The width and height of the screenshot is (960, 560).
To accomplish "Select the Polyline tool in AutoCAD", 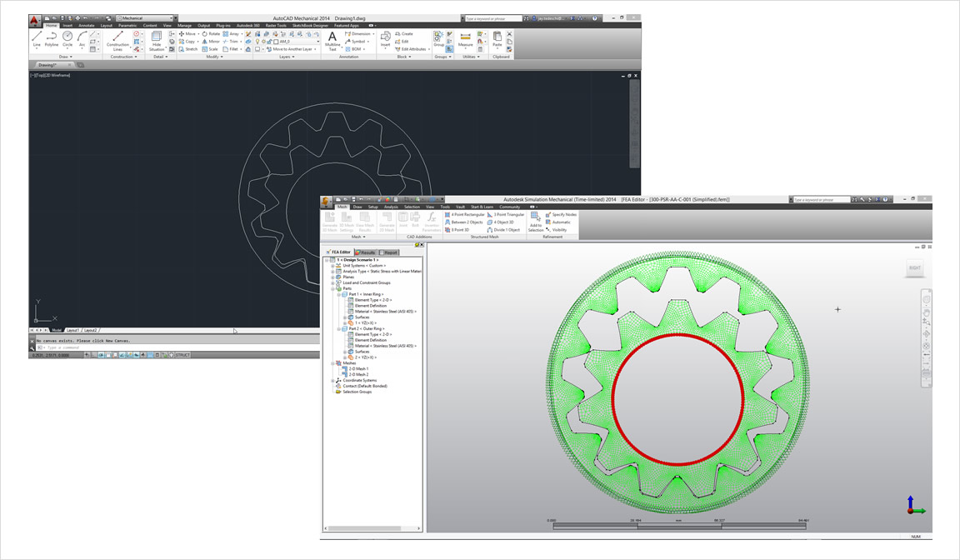I will 52,39.
